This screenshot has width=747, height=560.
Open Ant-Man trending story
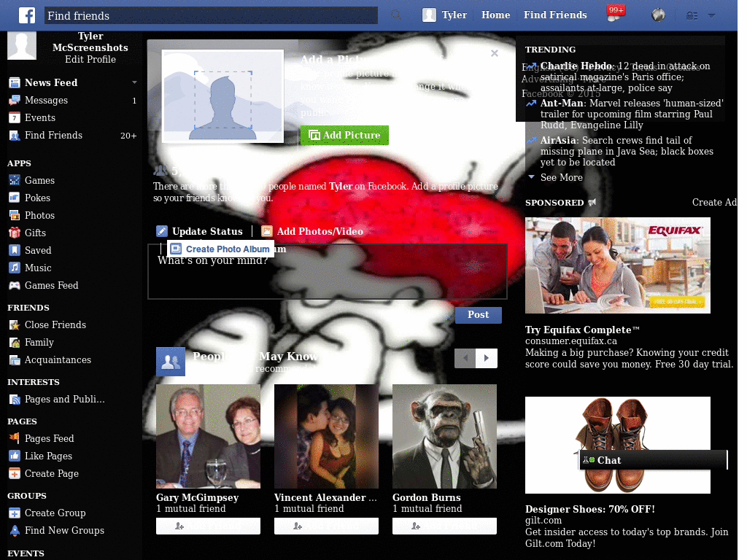632,114
